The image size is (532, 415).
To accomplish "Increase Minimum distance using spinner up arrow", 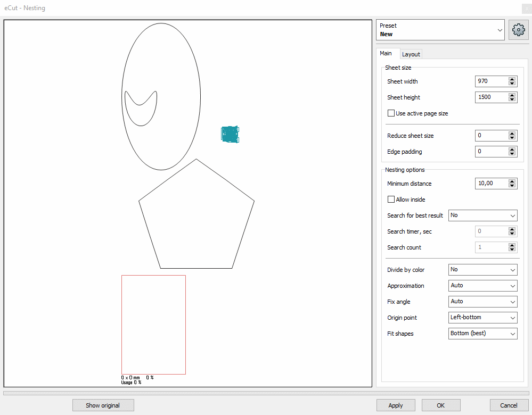I will [512, 181].
